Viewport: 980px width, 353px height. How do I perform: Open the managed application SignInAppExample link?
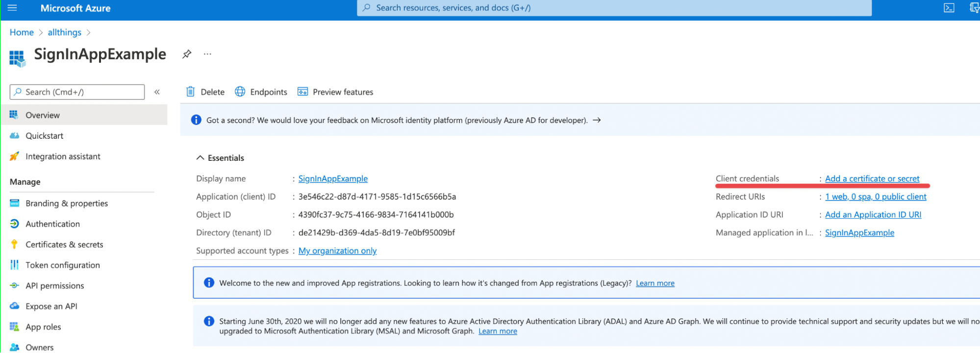tap(859, 232)
